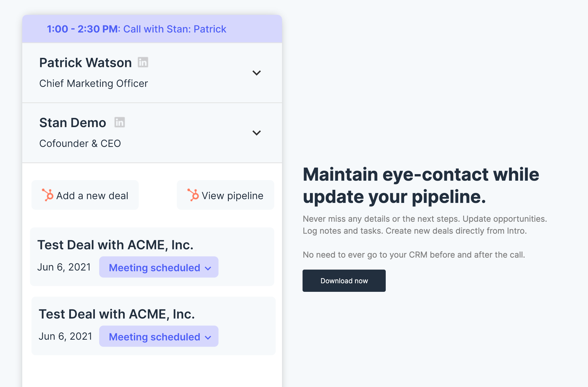Click the View pipeline label

232,196
